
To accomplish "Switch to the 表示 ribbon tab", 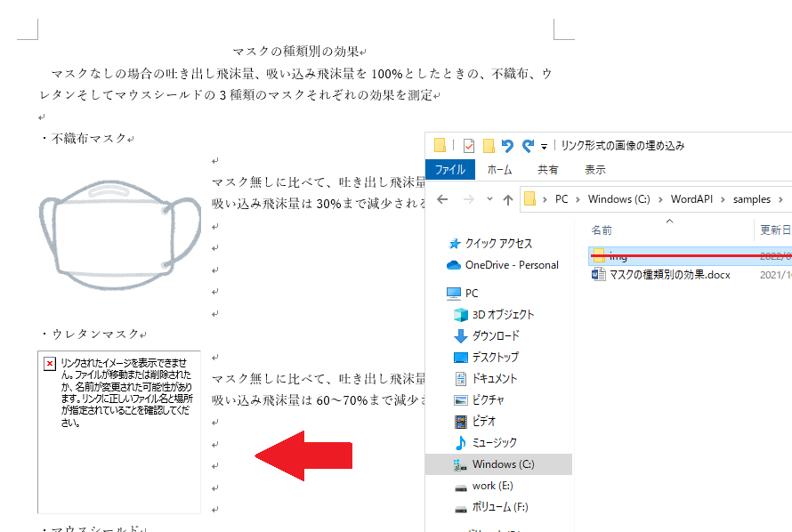I will point(594,169).
